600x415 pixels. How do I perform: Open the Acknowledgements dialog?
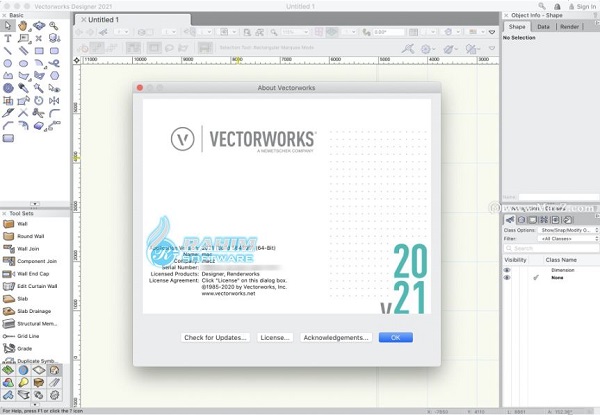tap(336, 337)
